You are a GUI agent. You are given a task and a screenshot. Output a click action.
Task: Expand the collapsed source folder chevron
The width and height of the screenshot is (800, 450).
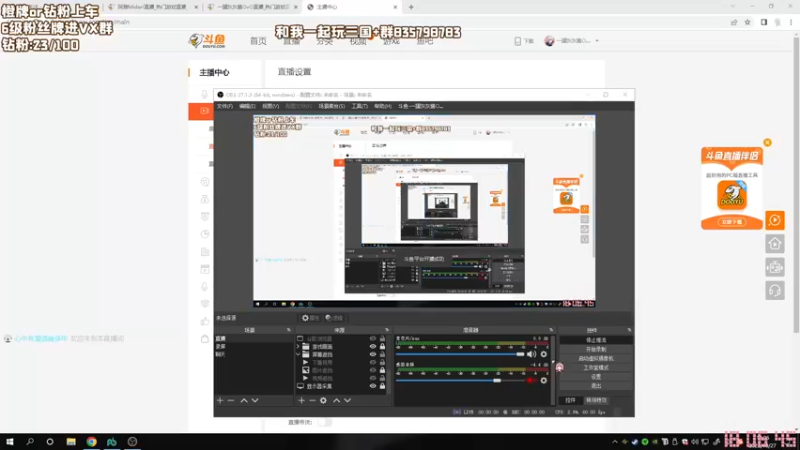[x=298, y=346]
